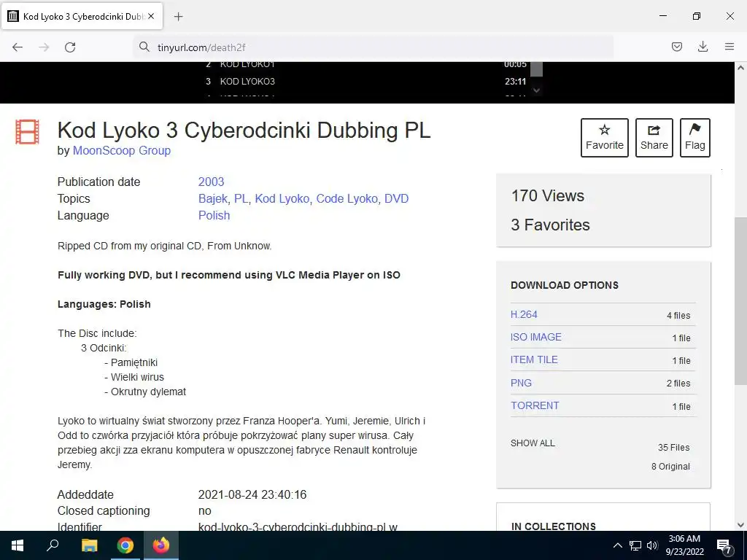Screen dimensions: 747x560
Task: Open the notification center icon
Action: (x=724, y=546)
